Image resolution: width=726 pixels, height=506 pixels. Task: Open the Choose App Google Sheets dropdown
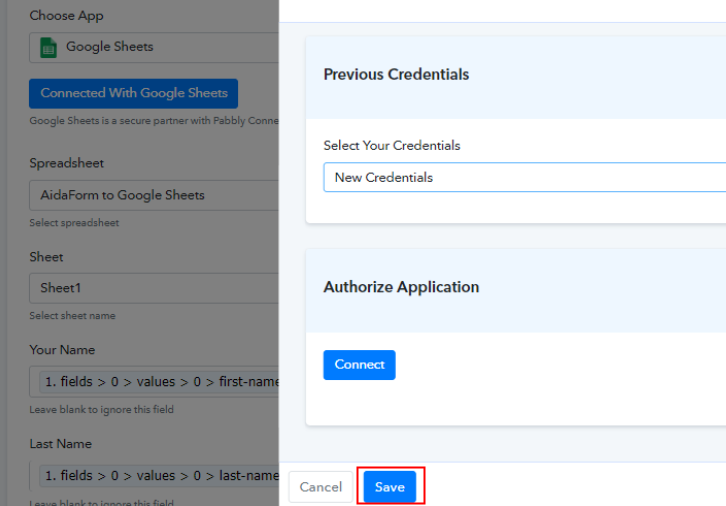(154, 47)
